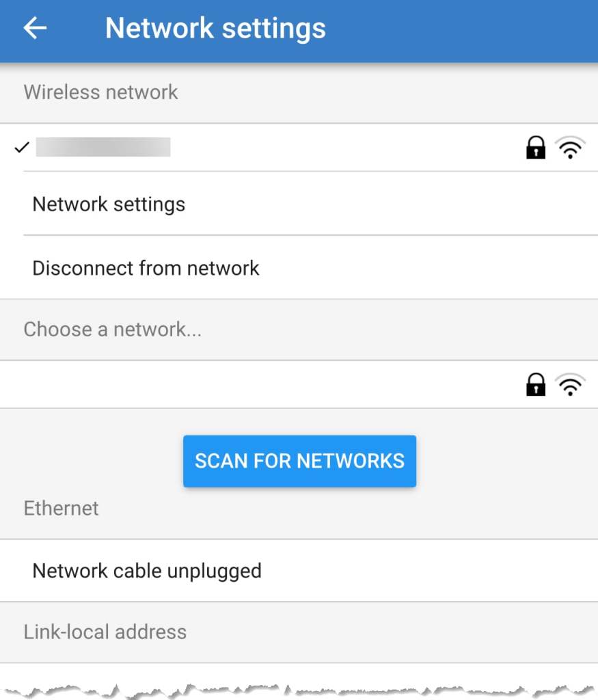Click the Wireless network section header
The image size is (598, 700).
100,92
